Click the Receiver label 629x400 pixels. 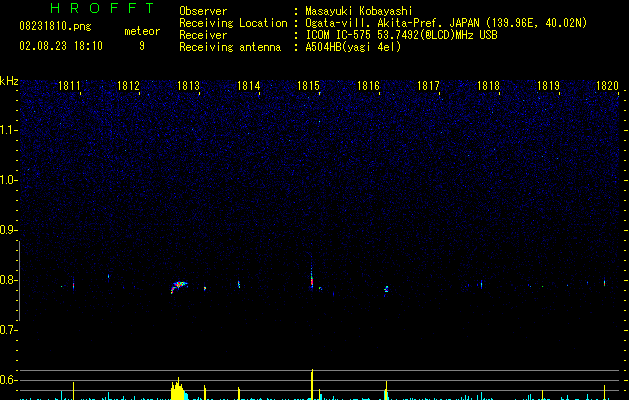pos(203,35)
